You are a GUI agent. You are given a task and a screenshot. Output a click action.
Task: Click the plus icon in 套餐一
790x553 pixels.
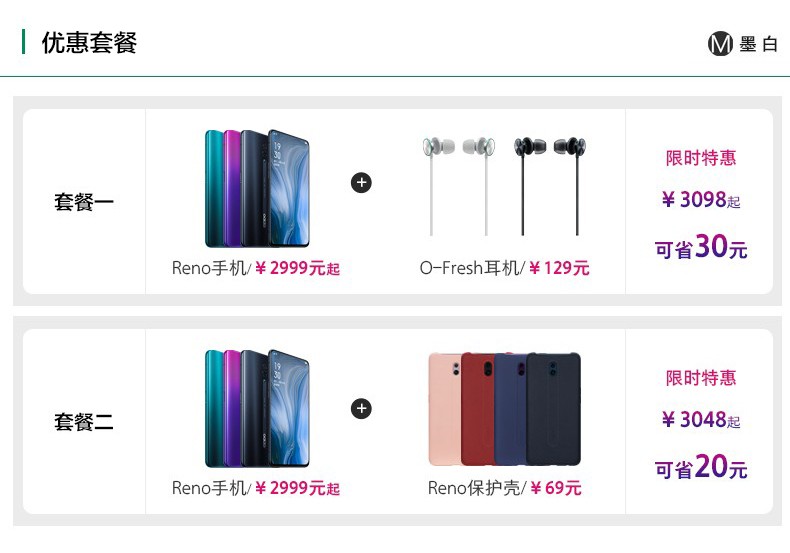coord(361,182)
